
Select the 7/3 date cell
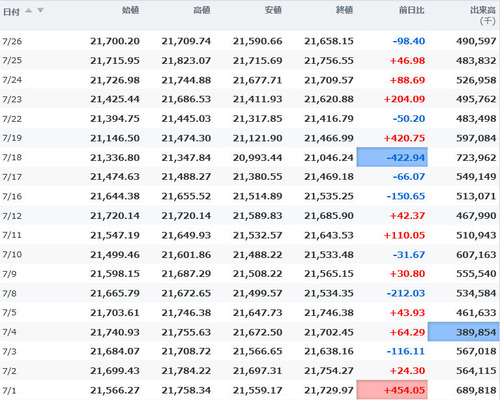pos(9,351)
